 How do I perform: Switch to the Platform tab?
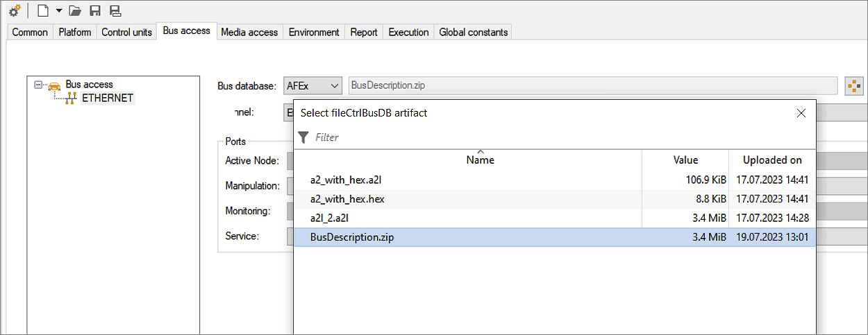(x=75, y=32)
